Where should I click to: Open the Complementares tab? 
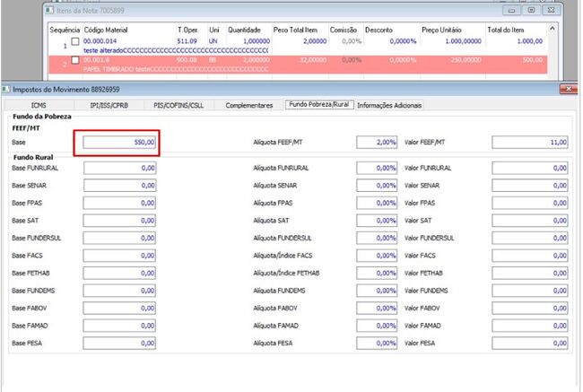tap(249, 105)
